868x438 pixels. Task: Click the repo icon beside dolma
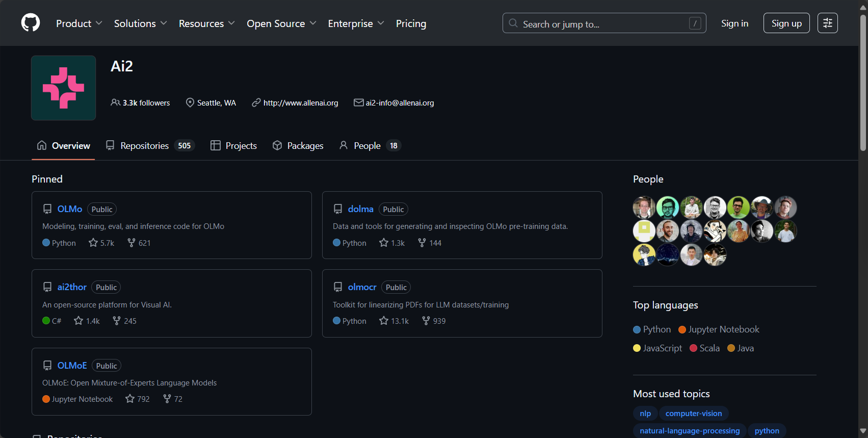(338, 209)
